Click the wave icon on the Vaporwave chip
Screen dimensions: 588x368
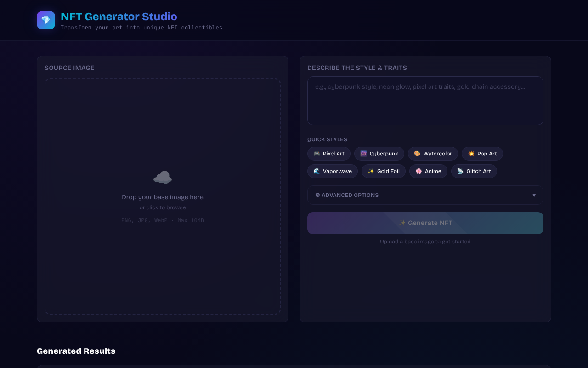coord(316,171)
